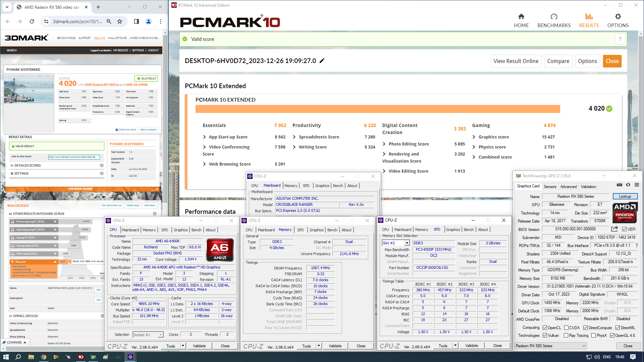The image size is (644, 362).
Task: Select Graphics tab in CPU-Z Memory window
Action: tap(316, 230)
